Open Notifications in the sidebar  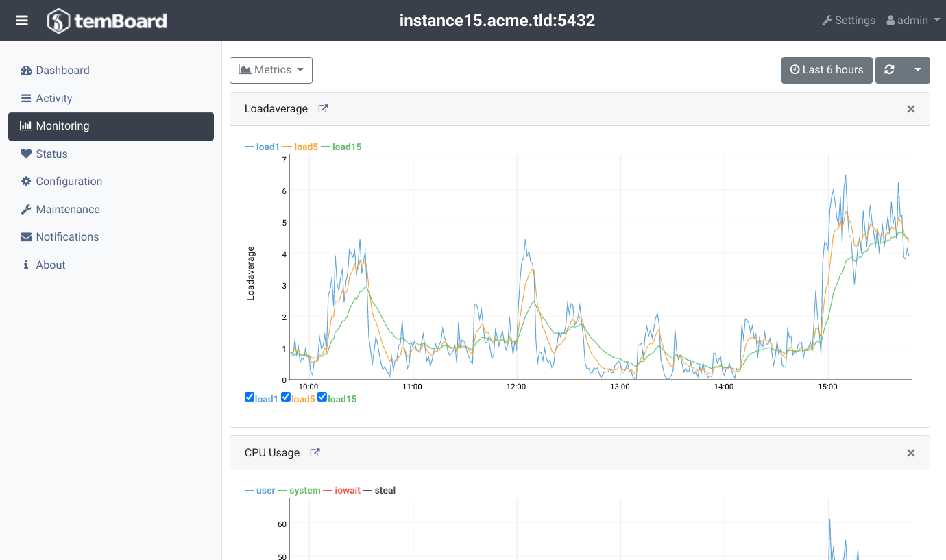pos(111,236)
